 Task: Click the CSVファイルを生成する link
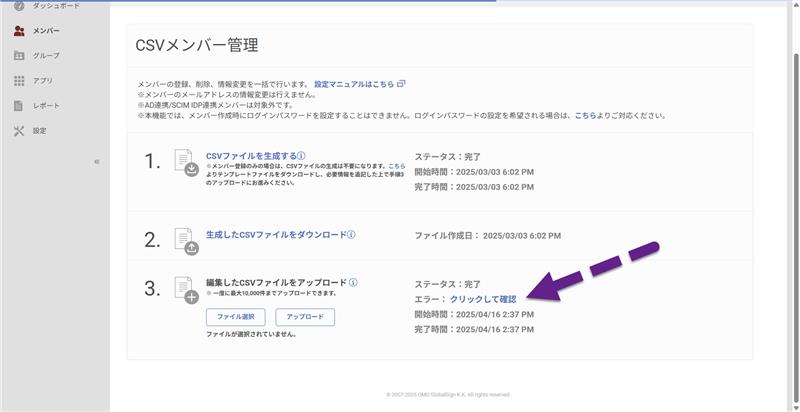tap(251, 156)
